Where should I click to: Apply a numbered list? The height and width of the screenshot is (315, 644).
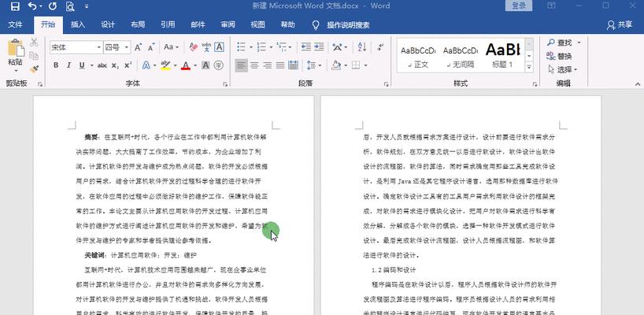coord(261,47)
